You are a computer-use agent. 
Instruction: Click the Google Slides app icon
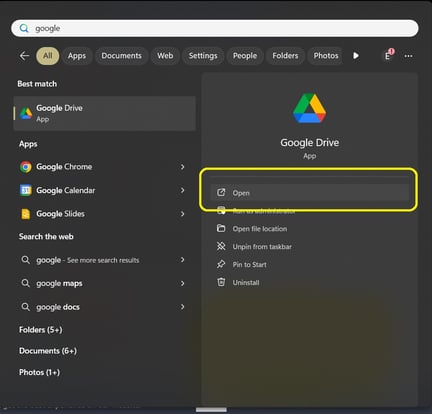[x=26, y=214]
